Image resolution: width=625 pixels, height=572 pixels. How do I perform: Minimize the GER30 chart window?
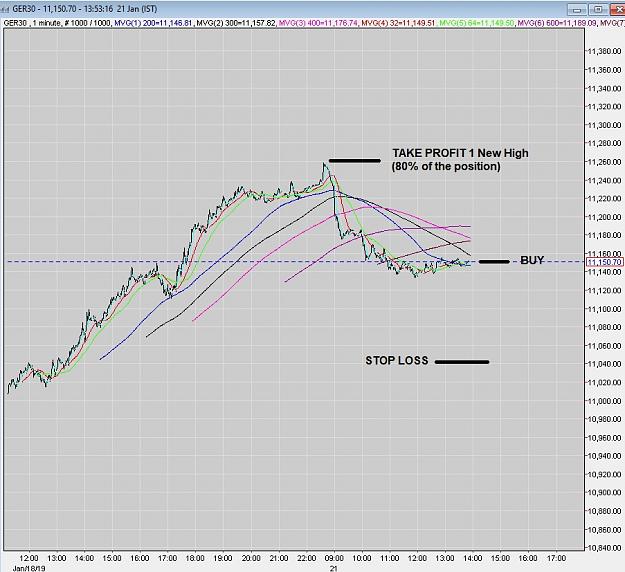(577, 10)
